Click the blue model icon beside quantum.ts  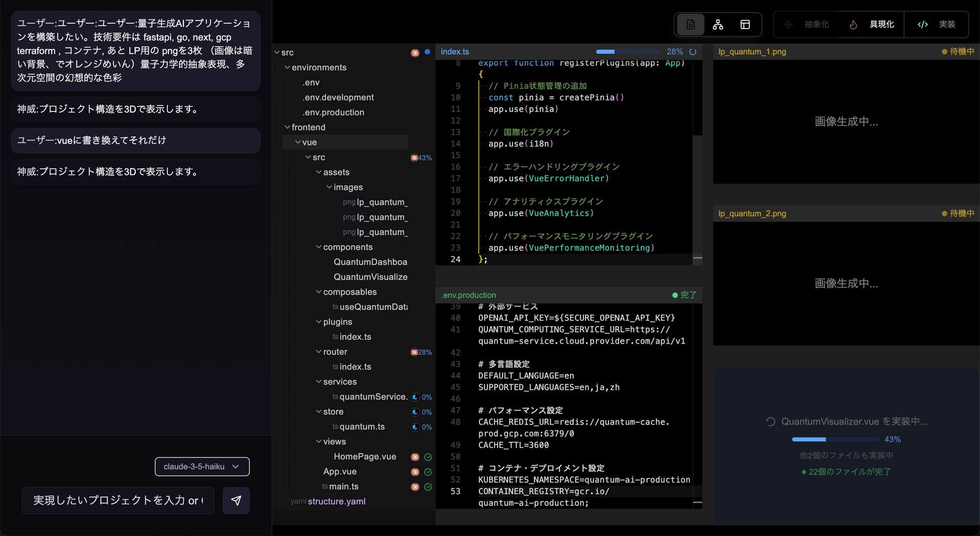415,427
